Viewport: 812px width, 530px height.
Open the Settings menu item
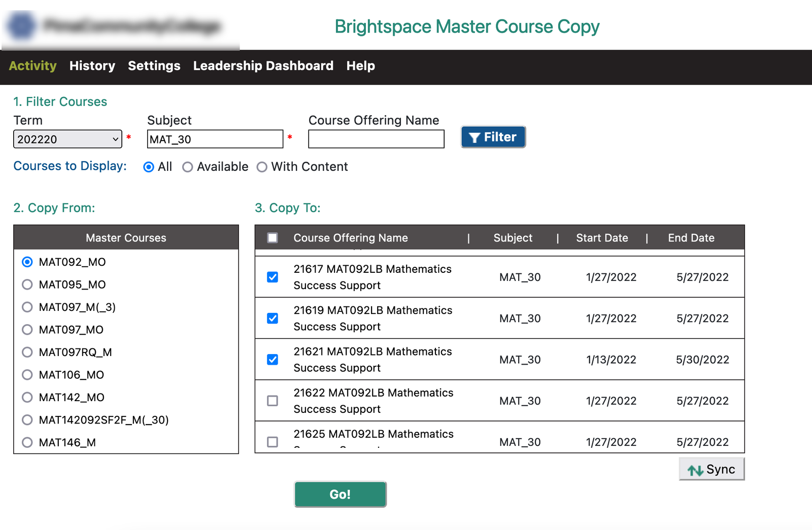[x=154, y=66]
